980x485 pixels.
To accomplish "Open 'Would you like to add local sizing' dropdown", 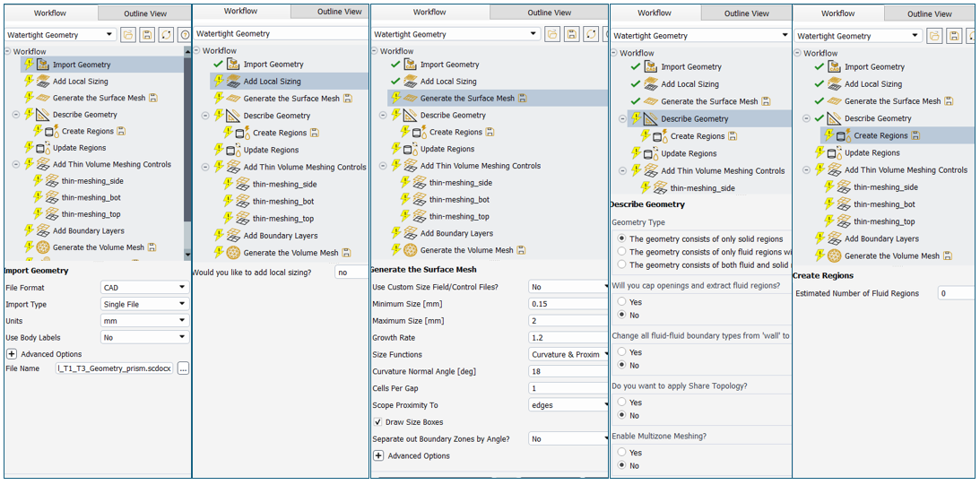I will click(351, 273).
